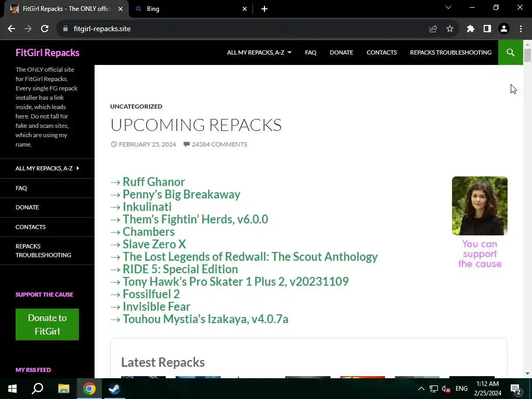Open the Fossilfuel 2 link
The width and height of the screenshot is (532, 399).
pos(151,294)
